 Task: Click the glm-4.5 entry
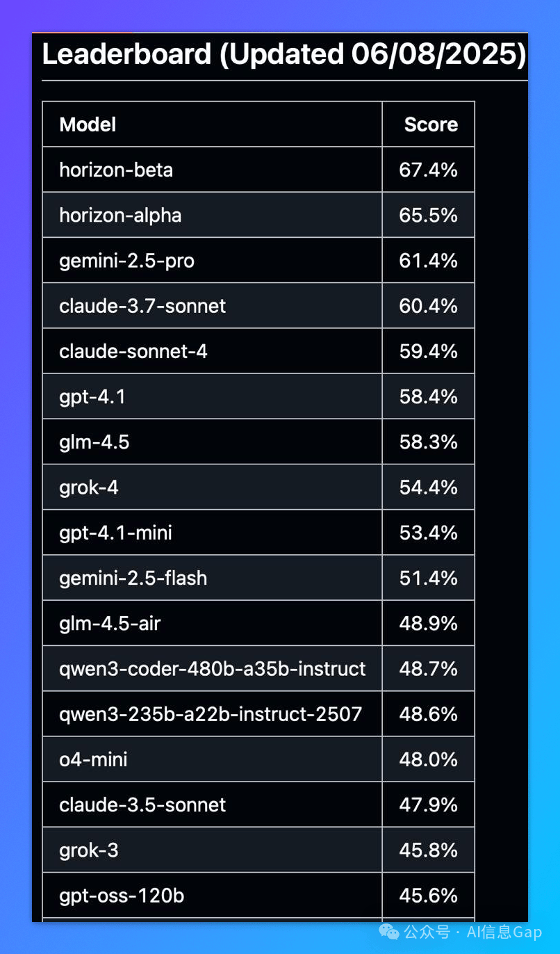(94, 442)
